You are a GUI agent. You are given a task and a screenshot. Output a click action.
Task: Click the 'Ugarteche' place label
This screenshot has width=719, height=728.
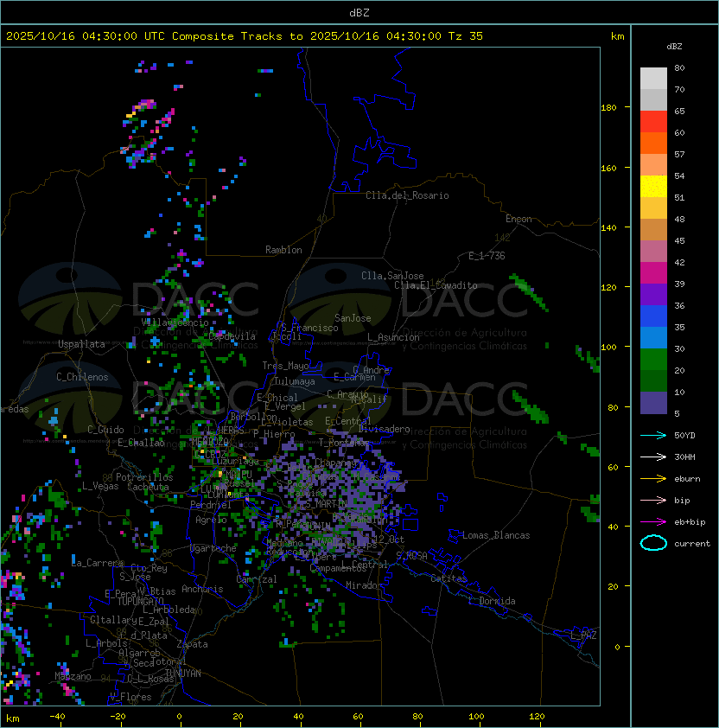tap(213, 548)
